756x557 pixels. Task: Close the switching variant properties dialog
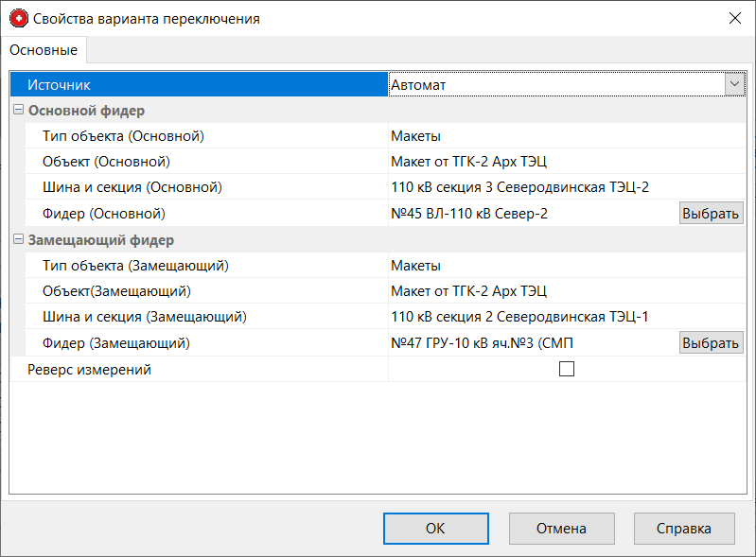pyautogui.click(x=734, y=18)
